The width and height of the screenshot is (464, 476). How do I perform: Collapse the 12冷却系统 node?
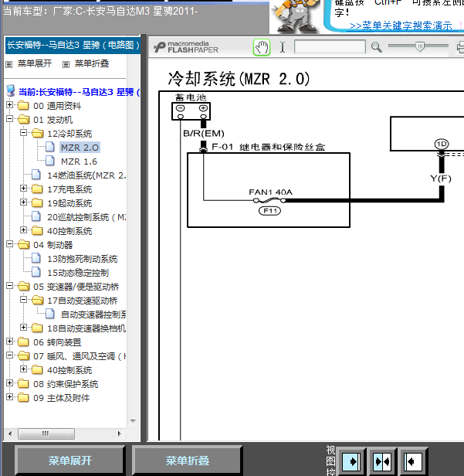pyautogui.click(x=24, y=133)
